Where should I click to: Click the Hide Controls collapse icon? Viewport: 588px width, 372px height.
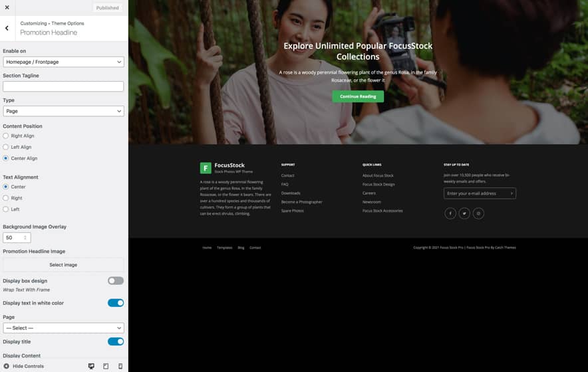coord(7,366)
